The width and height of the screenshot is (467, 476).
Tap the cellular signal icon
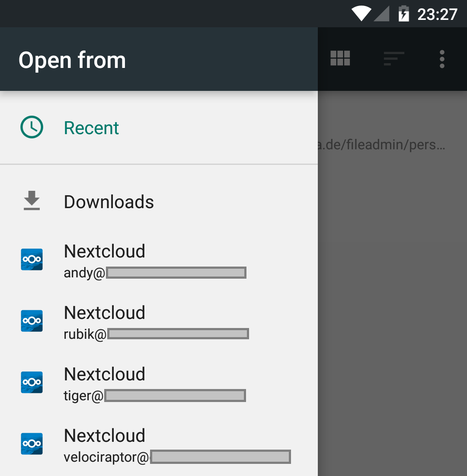(x=381, y=14)
